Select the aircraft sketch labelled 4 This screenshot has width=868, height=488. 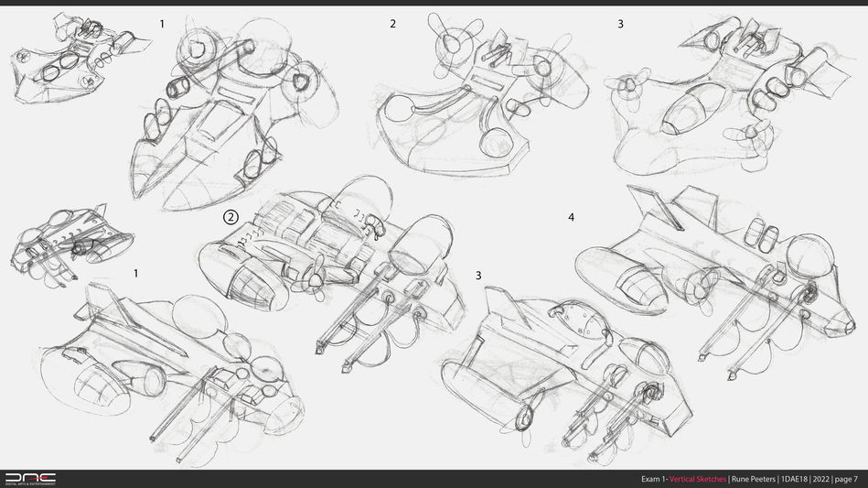pos(714,283)
